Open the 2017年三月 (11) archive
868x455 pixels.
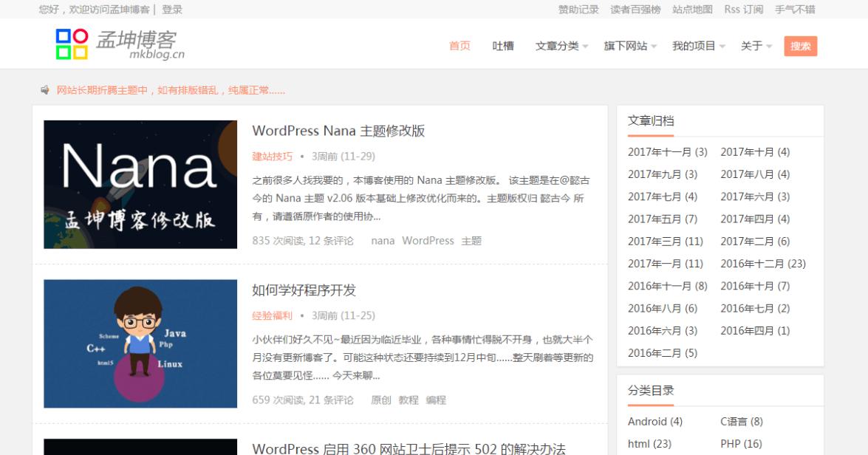(666, 242)
